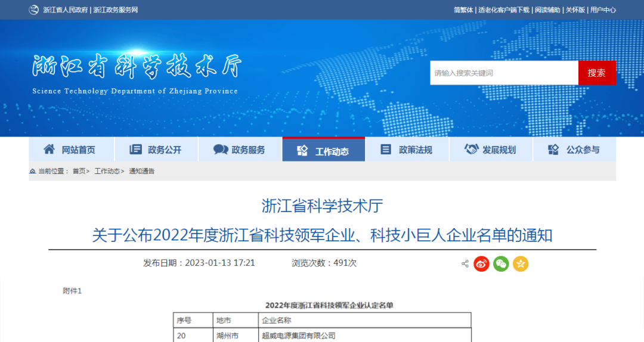The height and width of the screenshot is (342, 644).
Task: Share via yellow star Qzone icon
Action: 521,263
